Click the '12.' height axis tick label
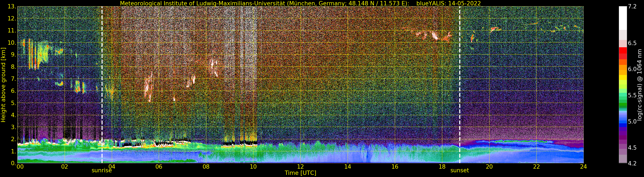 pyautogui.click(x=12, y=18)
